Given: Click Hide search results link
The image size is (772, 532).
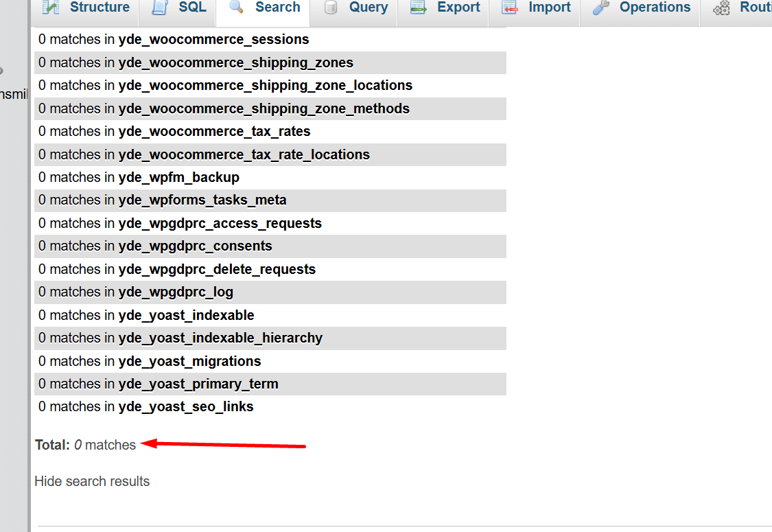Looking at the screenshot, I should click(x=92, y=481).
